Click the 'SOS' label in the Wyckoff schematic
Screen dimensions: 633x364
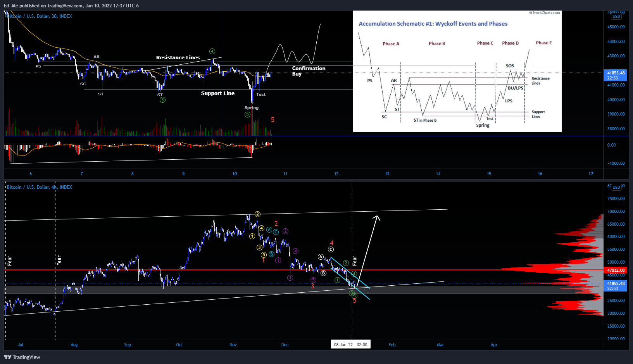point(510,66)
